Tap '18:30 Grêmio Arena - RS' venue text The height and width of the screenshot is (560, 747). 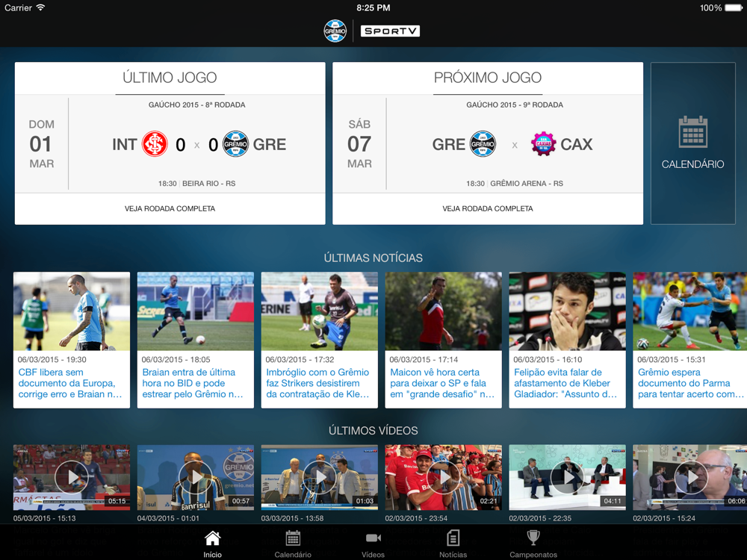pyautogui.click(x=515, y=184)
